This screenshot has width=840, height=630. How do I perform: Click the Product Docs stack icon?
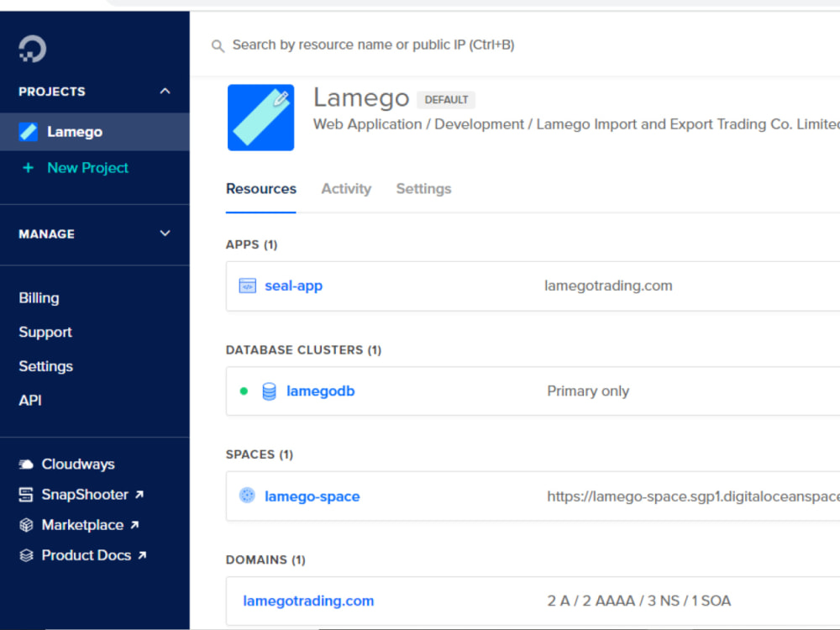click(26, 555)
